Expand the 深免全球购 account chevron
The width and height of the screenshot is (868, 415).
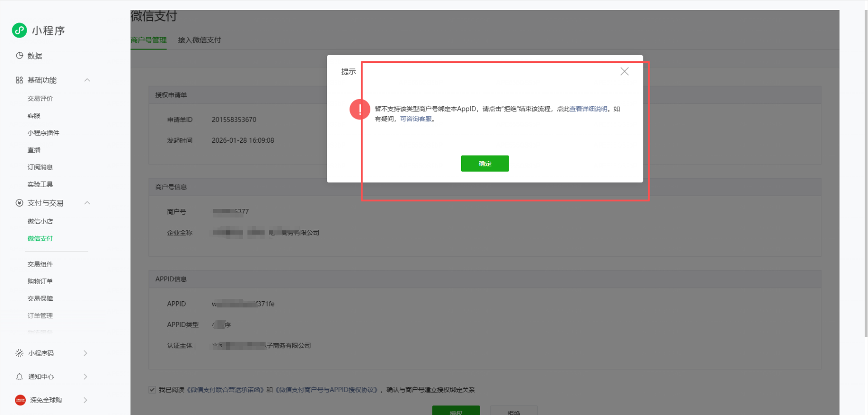(86, 400)
